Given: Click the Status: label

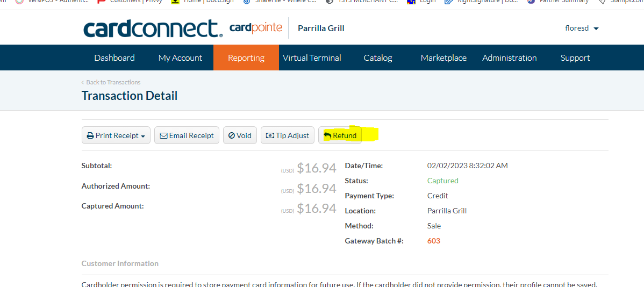Looking at the screenshot, I should [x=356, y=181].
